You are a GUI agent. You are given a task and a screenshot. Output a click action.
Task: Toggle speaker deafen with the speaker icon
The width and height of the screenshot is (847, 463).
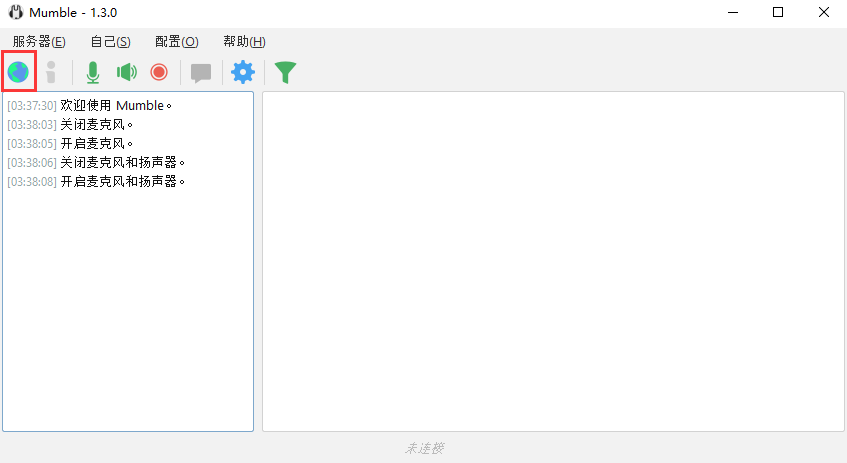pyautogui.click(x=126, y=72)
